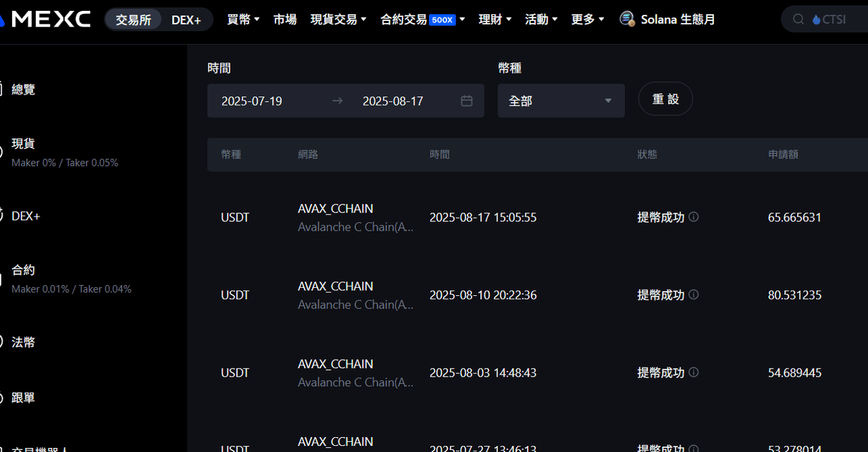
Task: Open 總覽 in the sidebar
Action: [23, 89]
